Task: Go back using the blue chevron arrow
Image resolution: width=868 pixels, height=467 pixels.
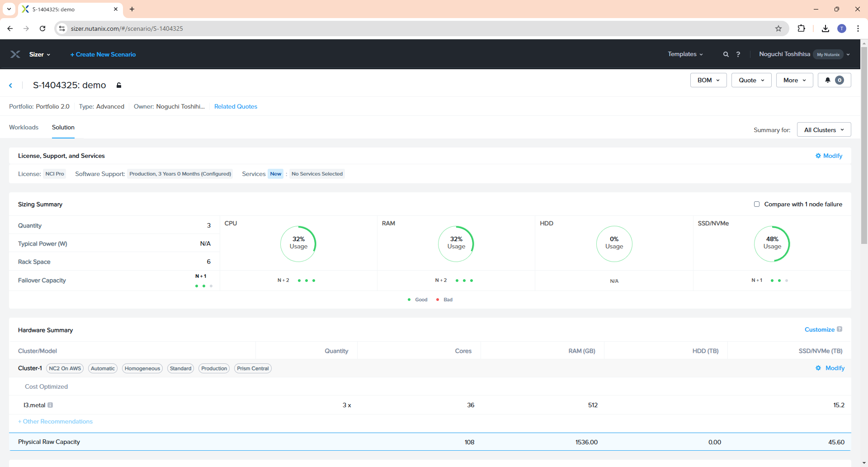Action: pos(11,86)
